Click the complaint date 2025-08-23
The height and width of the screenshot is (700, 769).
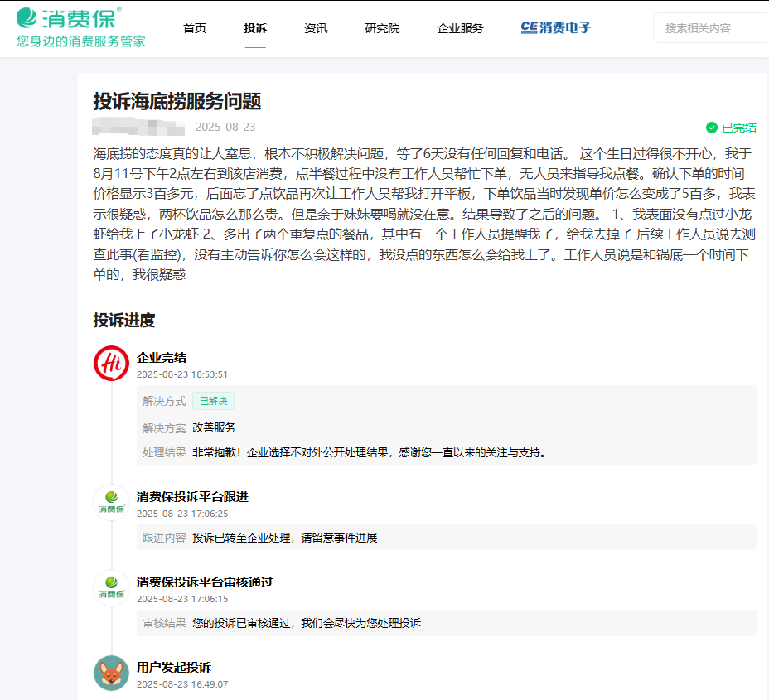pos(225,127)
